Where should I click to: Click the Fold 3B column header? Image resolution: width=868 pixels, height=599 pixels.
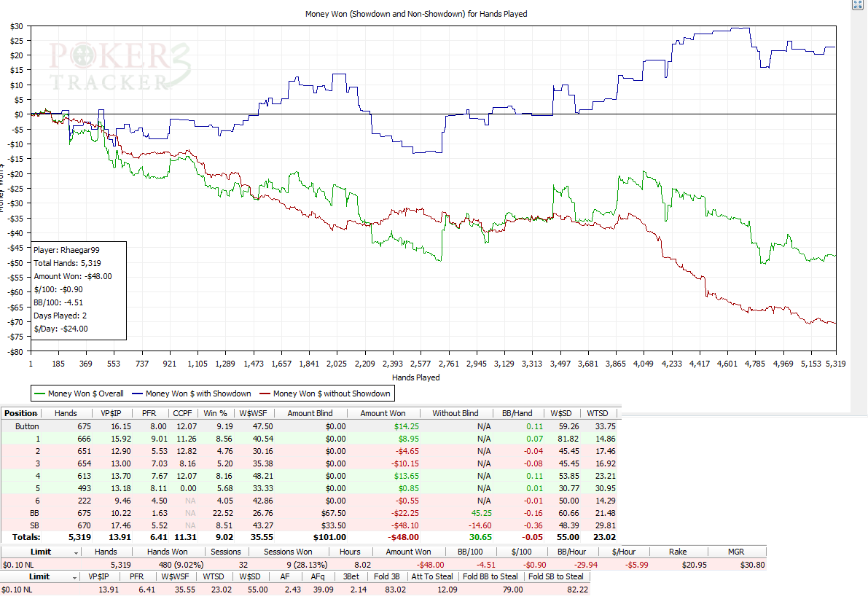[386, 577]
